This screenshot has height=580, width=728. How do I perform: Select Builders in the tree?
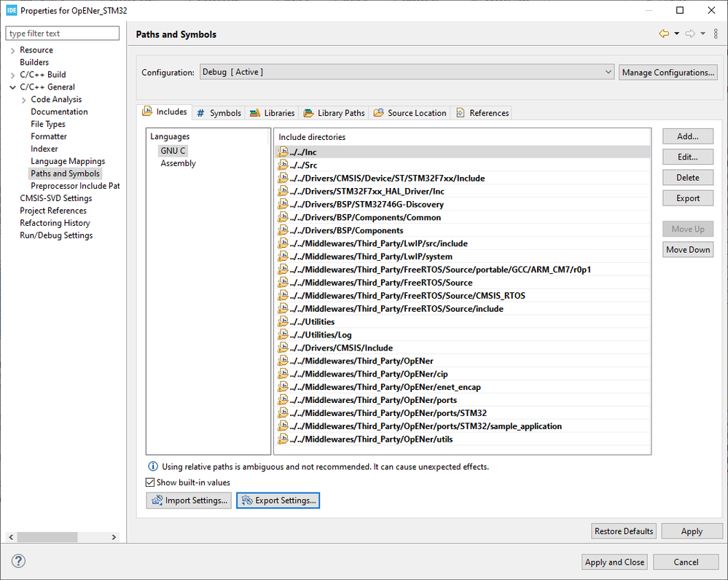tap(34, 62)
